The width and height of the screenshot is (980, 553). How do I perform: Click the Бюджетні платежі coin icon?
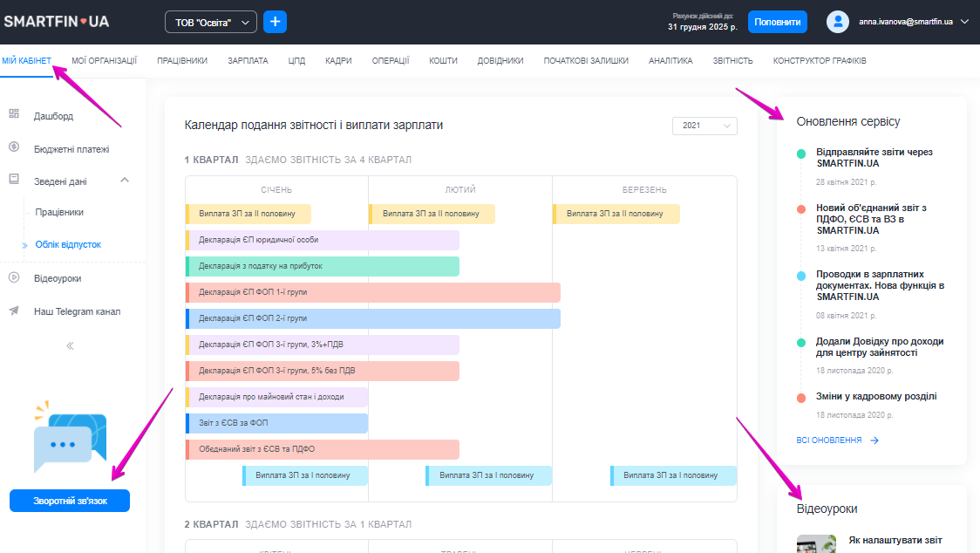(x=14, y=148)
